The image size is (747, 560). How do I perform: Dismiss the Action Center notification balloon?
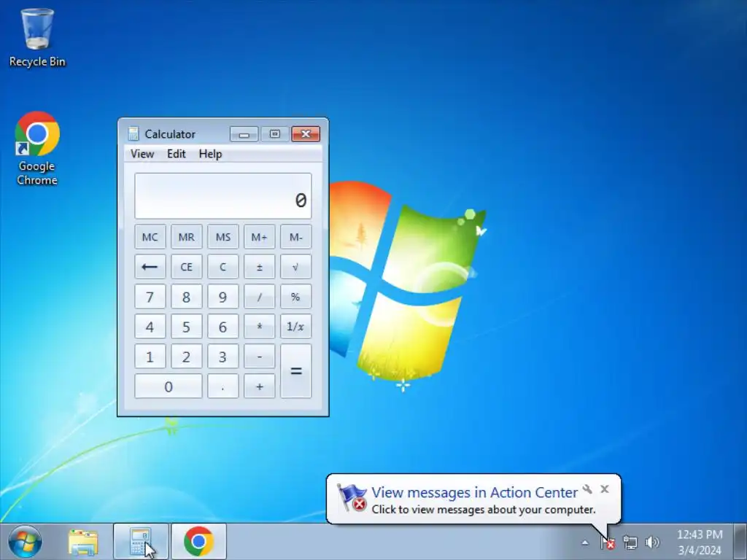(605, 489)
